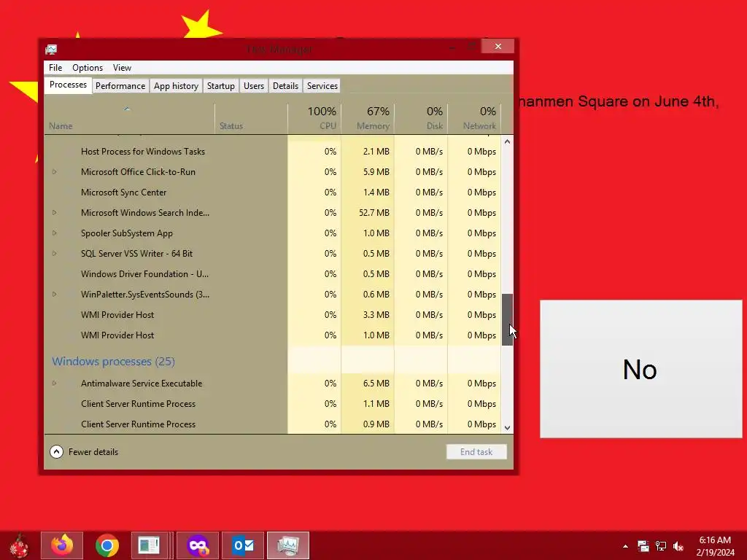Expand Spooler SubSystem App process

(54, 233)
